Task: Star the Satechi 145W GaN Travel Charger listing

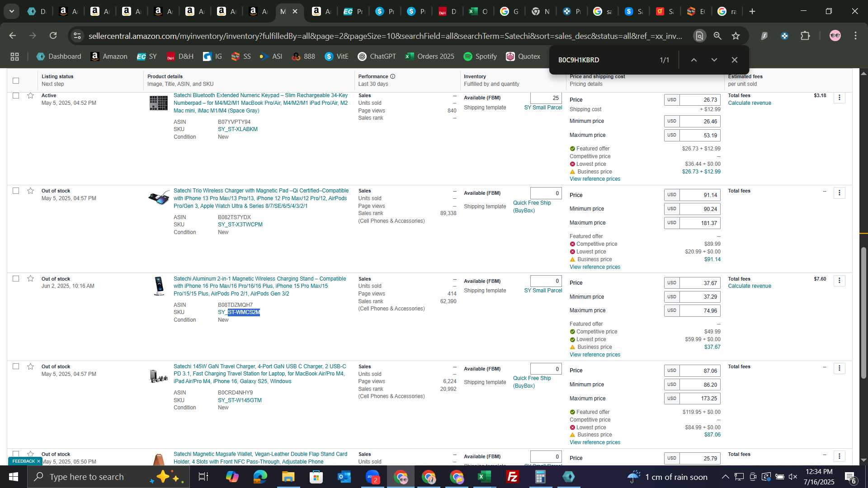Action: click(x=30, y=366)
